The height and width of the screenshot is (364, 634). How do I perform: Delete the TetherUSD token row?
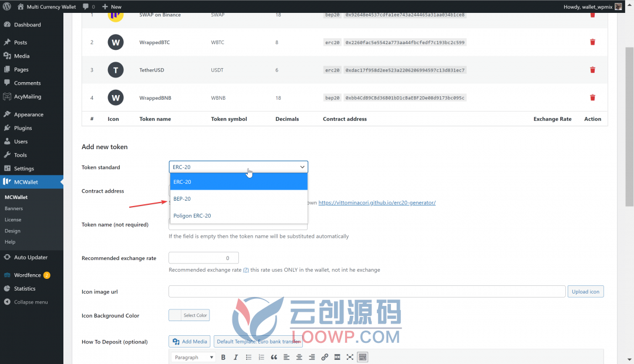tap(592, 70)
